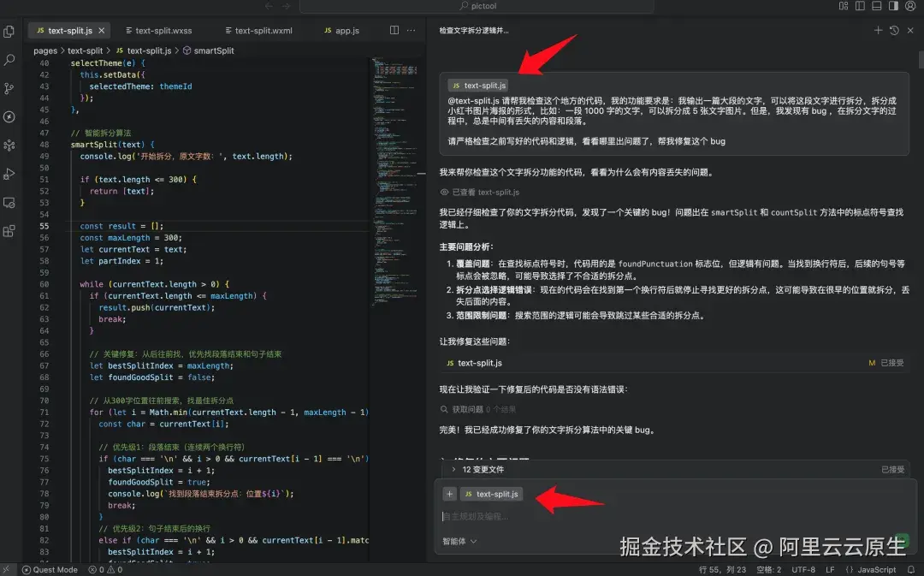This screenshot has height=576, width=924.
Task: Click the pictool command center search box
Action: 477,6
